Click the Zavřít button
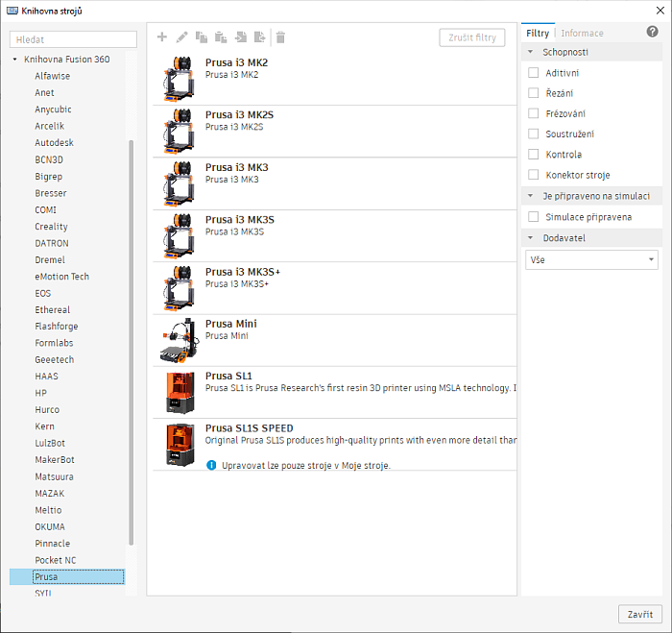 [x=640, y=614]
